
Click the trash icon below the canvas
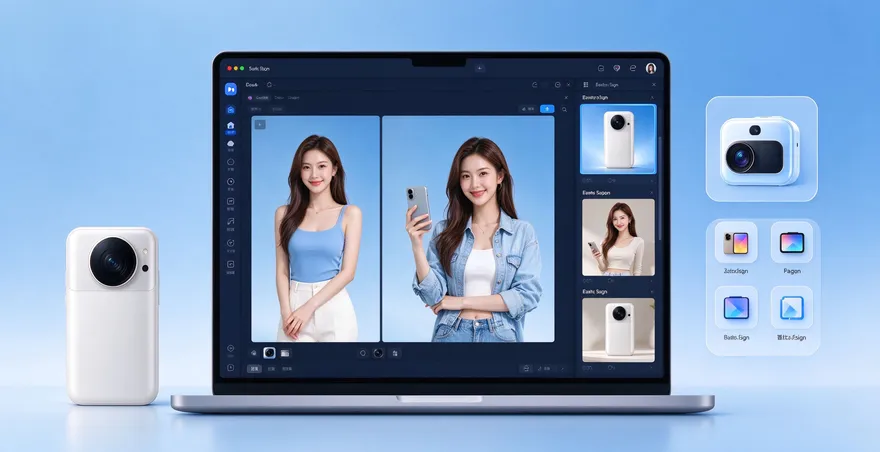(x=395, y=353)
